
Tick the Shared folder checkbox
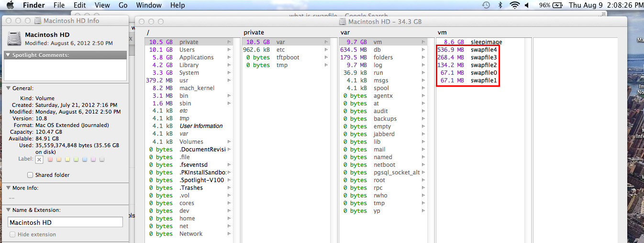30,175
